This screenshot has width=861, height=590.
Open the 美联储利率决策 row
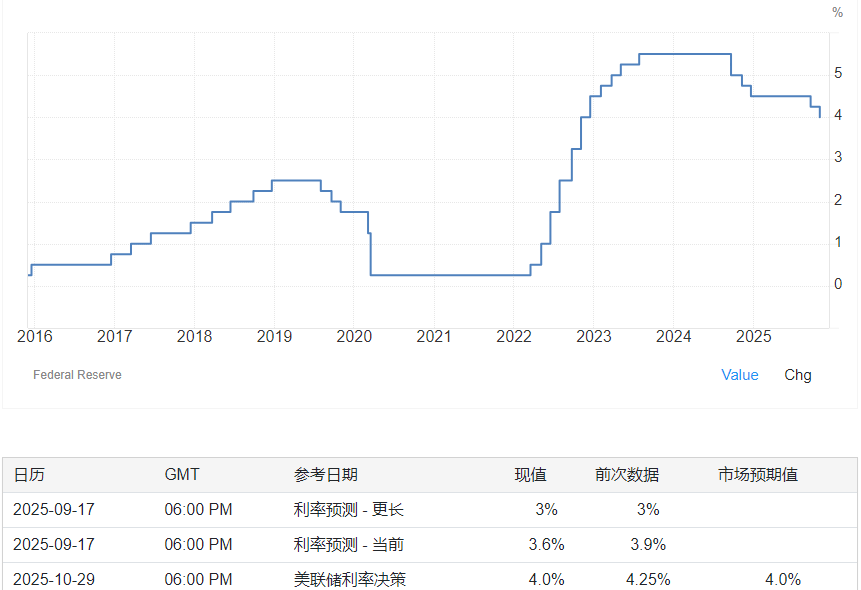tap(350, 580)
